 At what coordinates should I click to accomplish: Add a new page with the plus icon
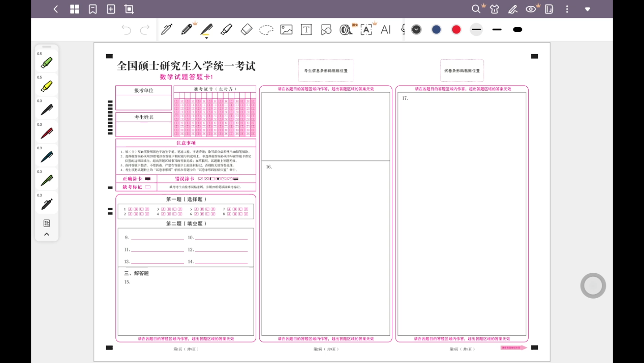(111, 9)
